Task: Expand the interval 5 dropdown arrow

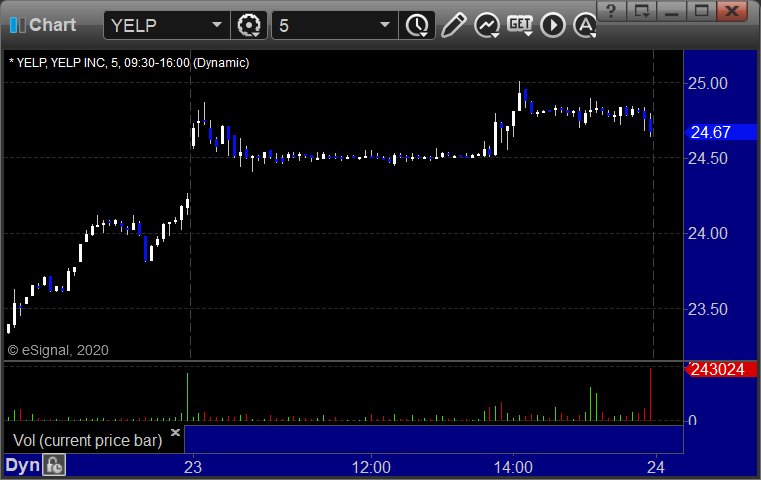Action: [384, 25]
